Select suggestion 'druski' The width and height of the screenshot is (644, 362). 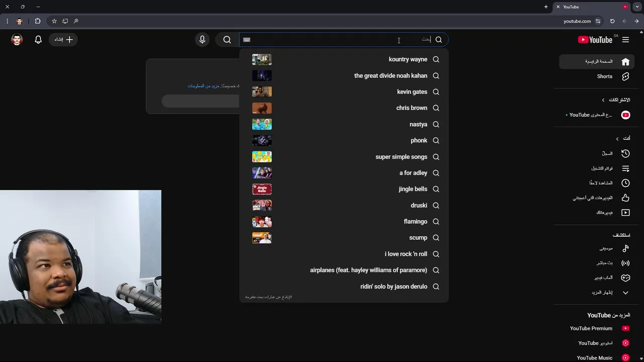(x=344, y=205)
